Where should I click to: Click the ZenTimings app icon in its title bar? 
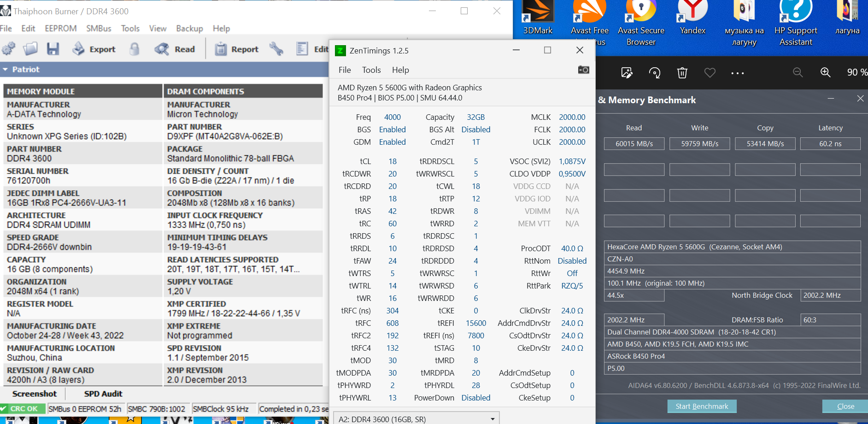(340, 50)
